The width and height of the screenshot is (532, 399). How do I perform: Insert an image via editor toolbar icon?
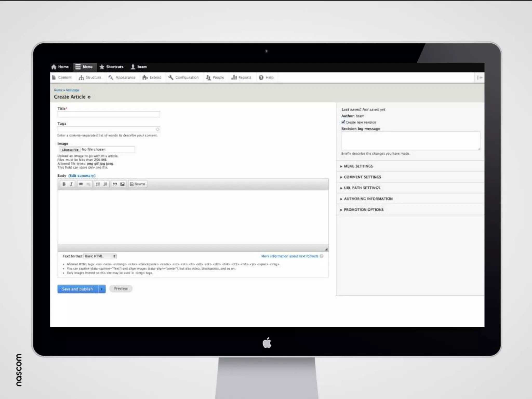click(122, 184)
